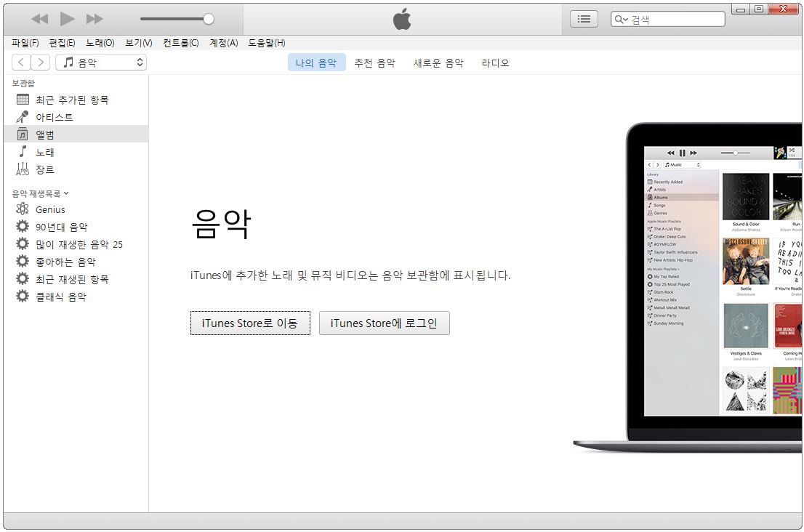
Task: Go forward with the right arrow button
Action: 41,63
